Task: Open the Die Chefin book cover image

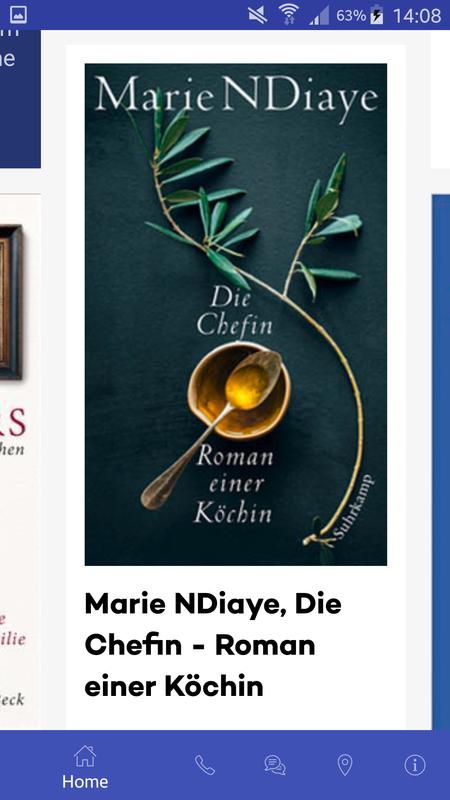Action: tap(236, 314)
